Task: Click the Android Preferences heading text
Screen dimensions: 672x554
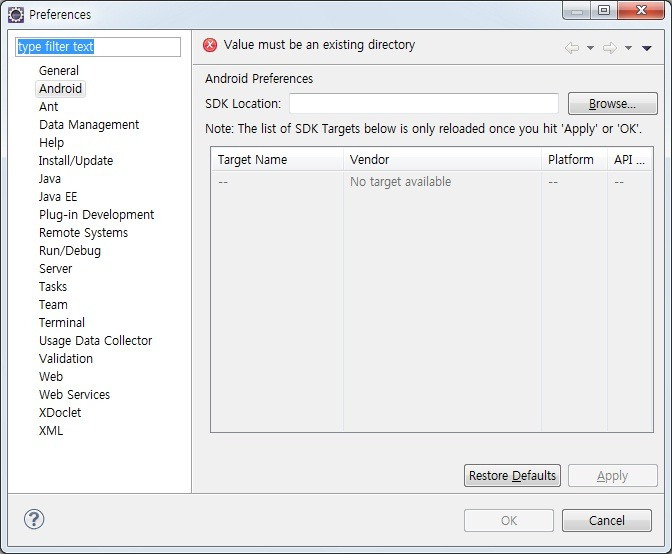Action: [x=259, y=79]
